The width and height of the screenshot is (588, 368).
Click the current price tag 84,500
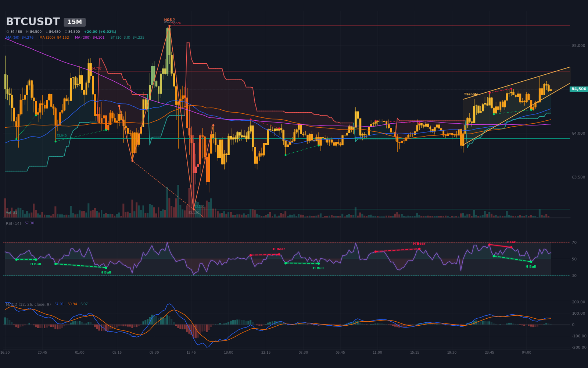(x=579, y=89)
